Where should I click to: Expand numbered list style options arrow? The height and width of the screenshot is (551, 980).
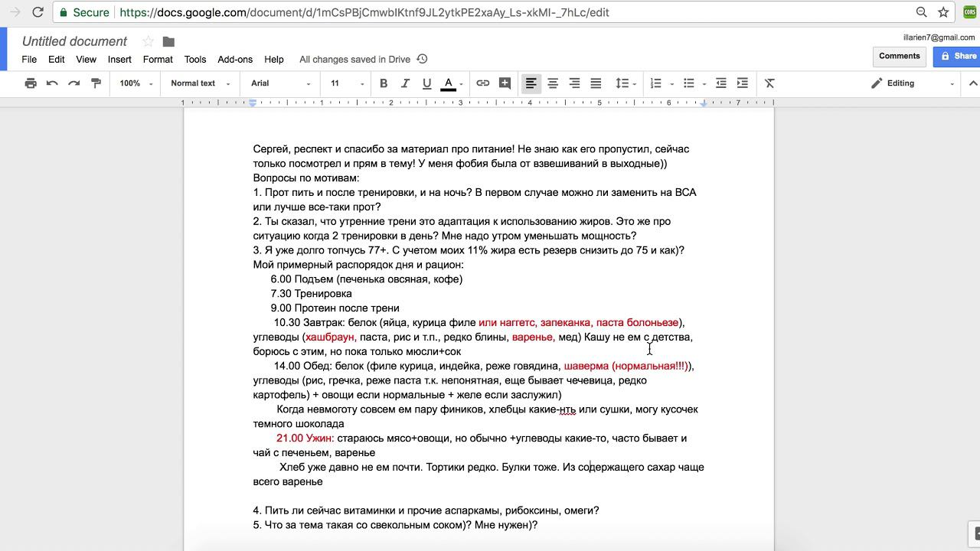(671, 84)
